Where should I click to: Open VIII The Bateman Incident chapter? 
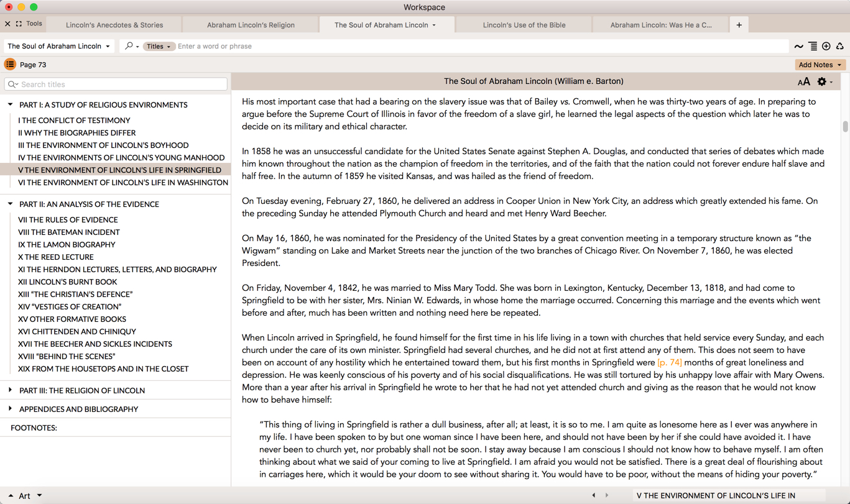[x=69, y=232]
